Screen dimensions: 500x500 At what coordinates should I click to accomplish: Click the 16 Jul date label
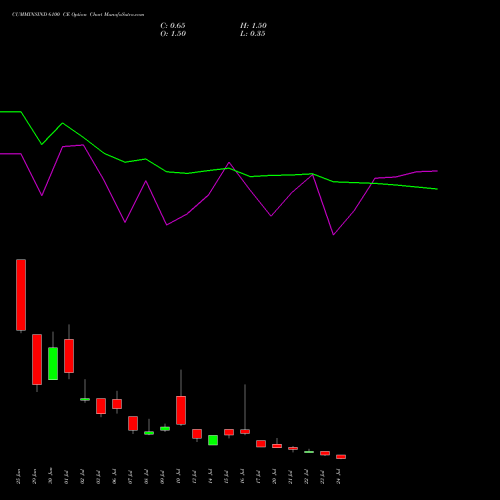click(243, 477)
